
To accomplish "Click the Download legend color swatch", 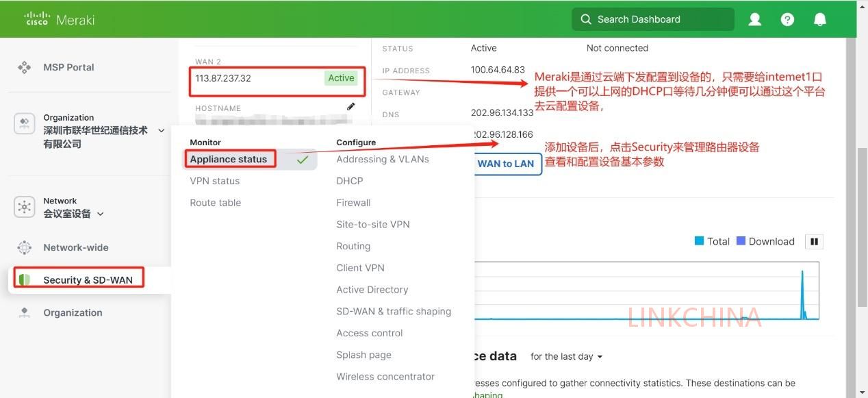I will [741, 241].
